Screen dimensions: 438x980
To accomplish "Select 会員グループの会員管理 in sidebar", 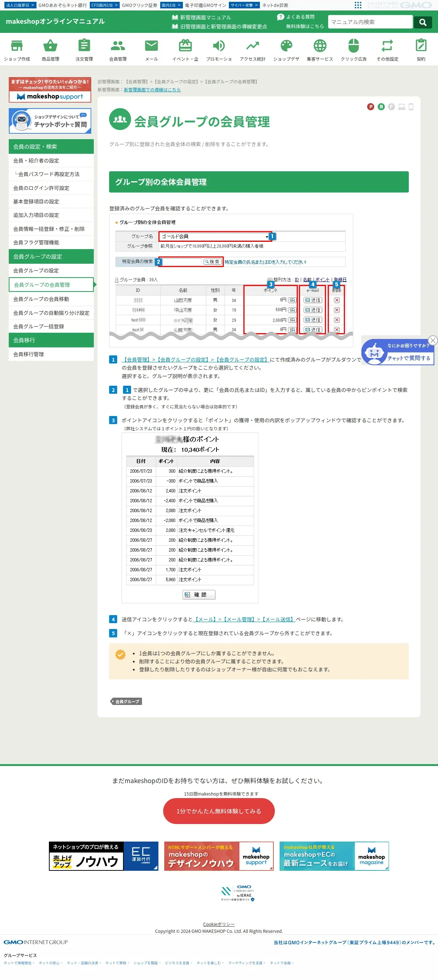I will tap(51, 285).
